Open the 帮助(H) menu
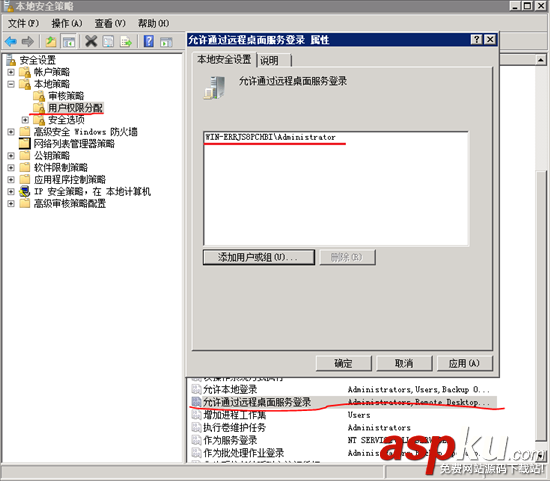 [x=153, y=24]
